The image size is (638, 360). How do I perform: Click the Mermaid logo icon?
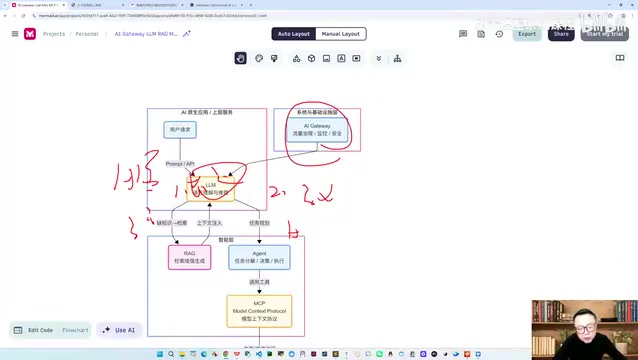[30, 34]
